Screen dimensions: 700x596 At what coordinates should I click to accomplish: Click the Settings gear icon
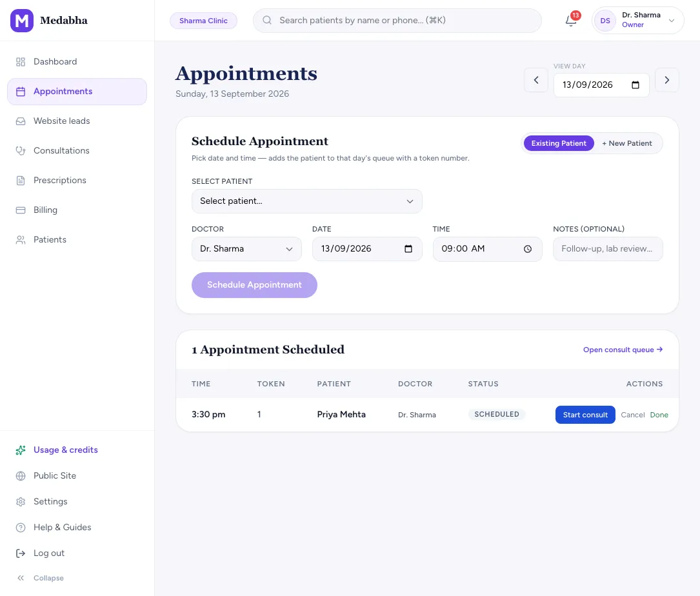21,502
